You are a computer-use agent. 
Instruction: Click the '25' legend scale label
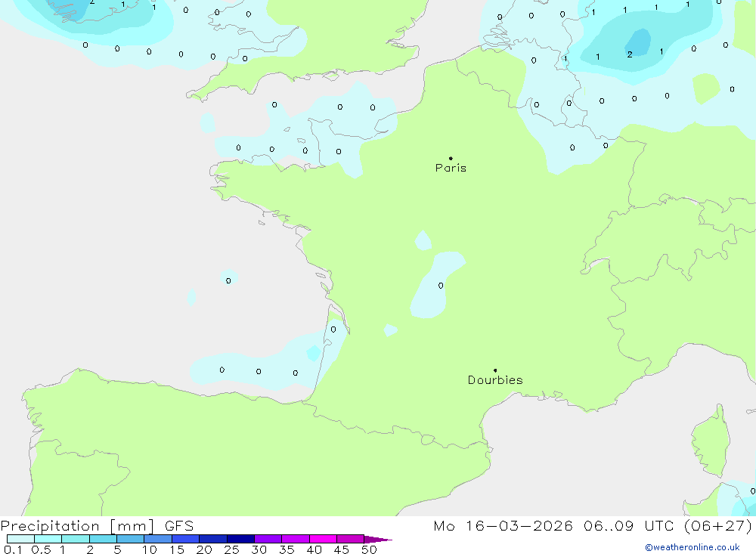coord(232,549)
